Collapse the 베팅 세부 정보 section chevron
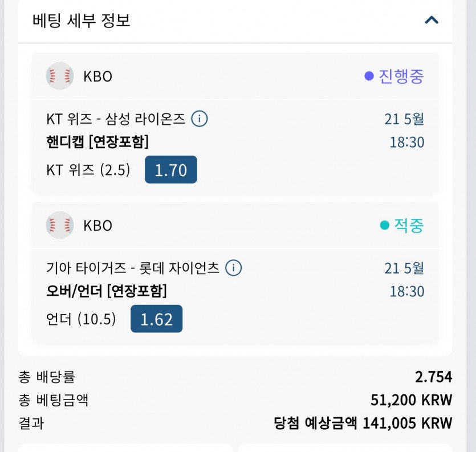Image resolution: width=476 pixels, height=452 pixels. (432, 21)
